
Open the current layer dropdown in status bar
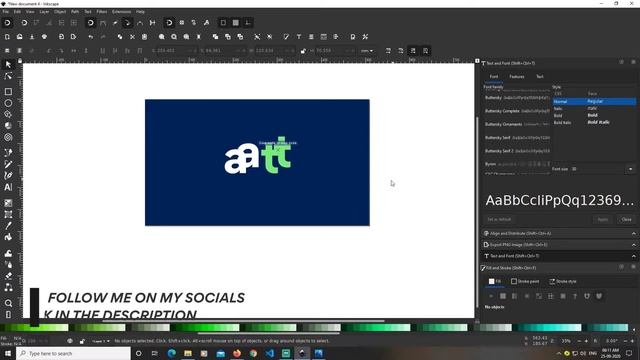(x=100, y=341)
